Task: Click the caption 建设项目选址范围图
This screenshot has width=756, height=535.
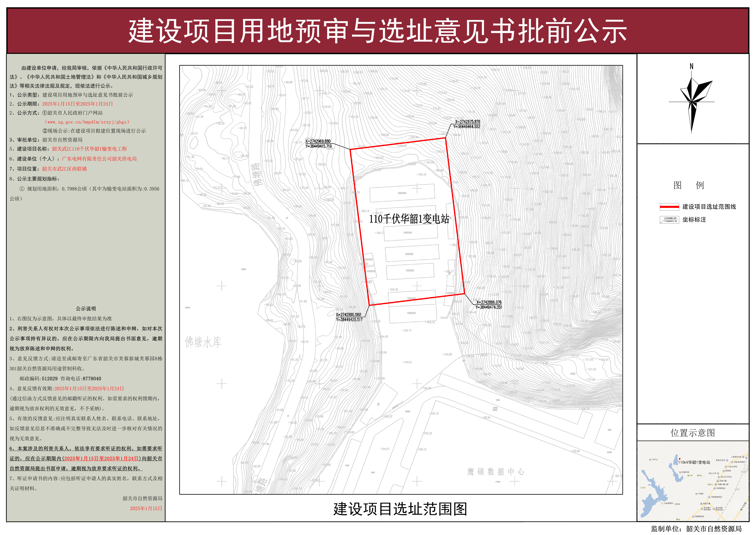Action: pos(400,509)
